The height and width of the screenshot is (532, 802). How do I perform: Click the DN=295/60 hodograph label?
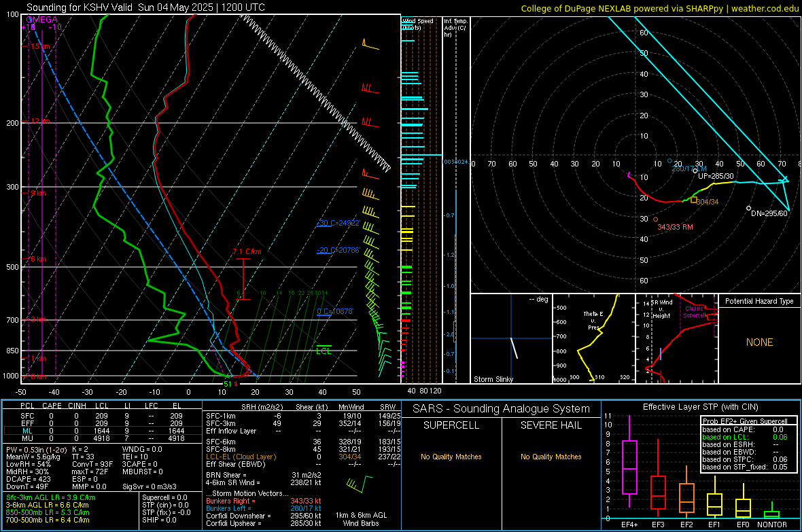click(769, 213)
